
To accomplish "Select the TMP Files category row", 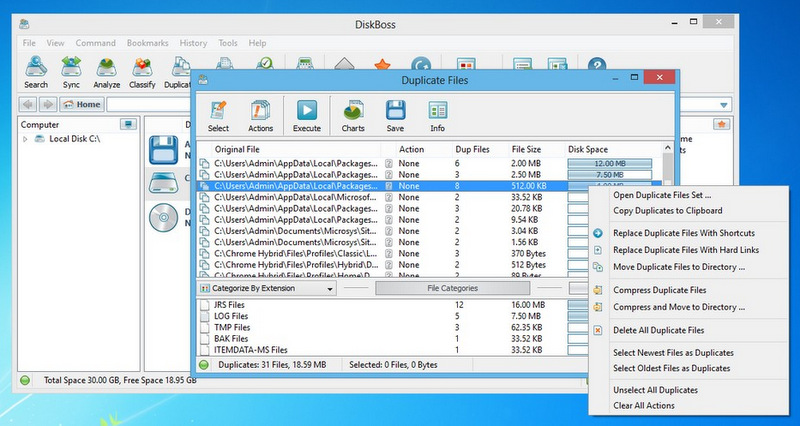I will [x=393, y=328].
